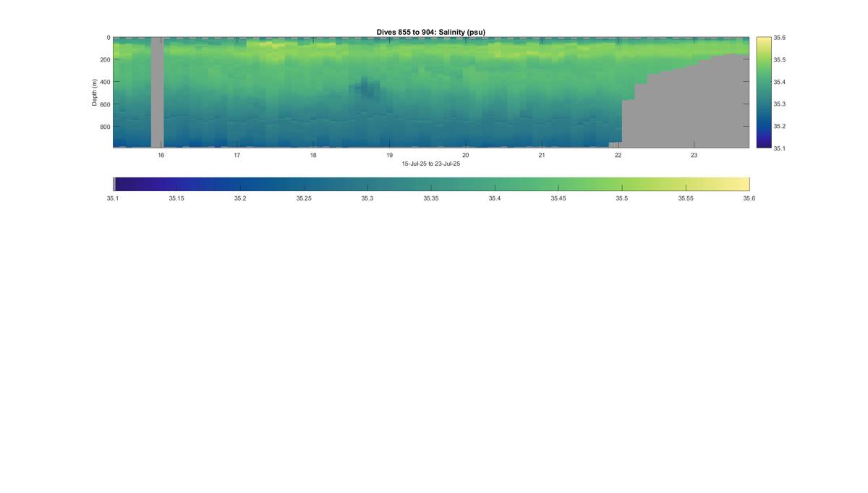868x493 pixels.
Task: Click the 35.3 label on vertical colorbar
Action: [779, 104]
